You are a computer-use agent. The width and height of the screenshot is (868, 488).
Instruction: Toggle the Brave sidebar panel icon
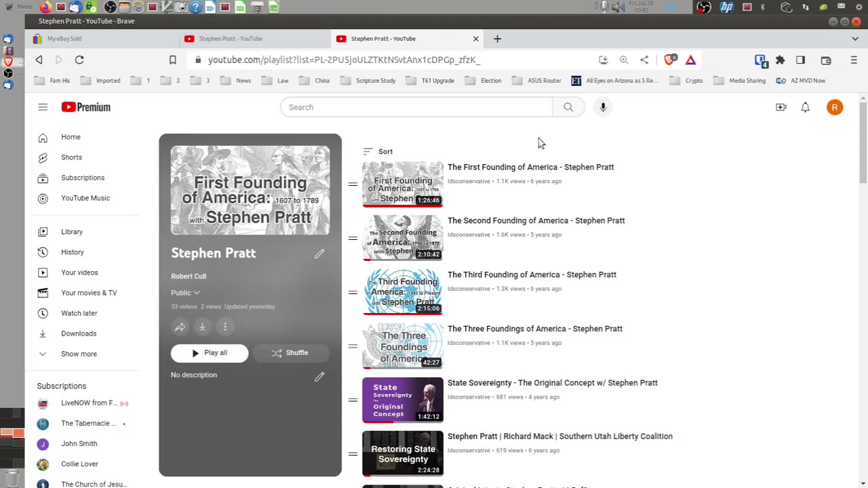(x=801, y=60)
